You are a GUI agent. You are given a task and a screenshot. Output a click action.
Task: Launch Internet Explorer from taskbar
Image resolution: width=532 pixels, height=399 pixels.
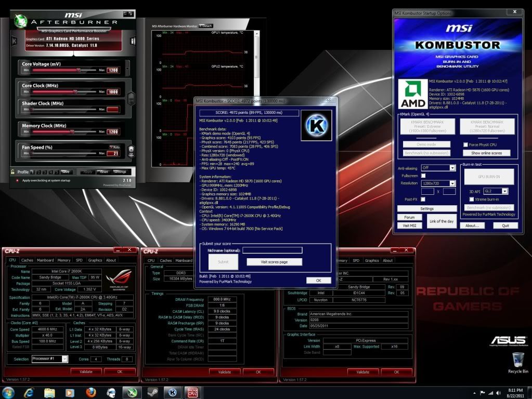pyautogui.click(x=29, y=393)
